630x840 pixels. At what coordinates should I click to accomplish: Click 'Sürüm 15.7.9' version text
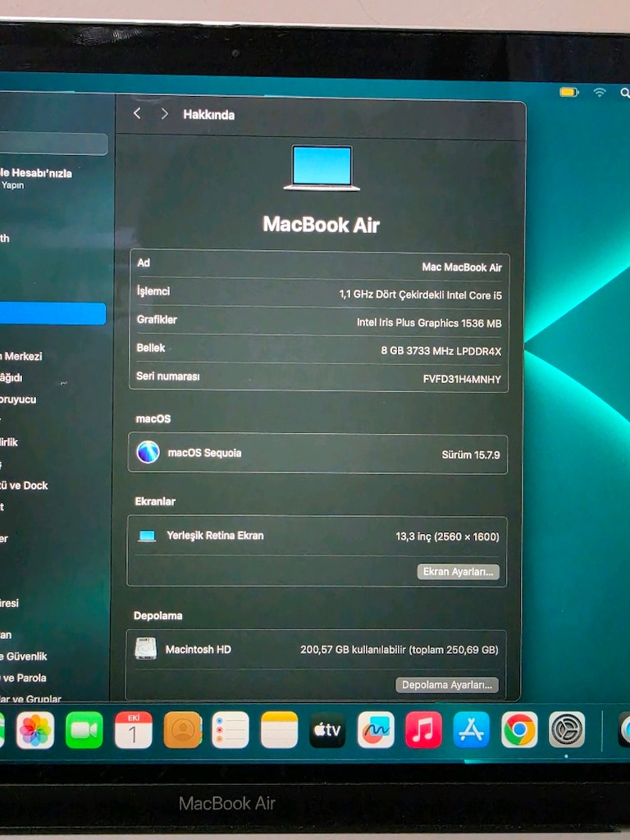click(470, 454)
